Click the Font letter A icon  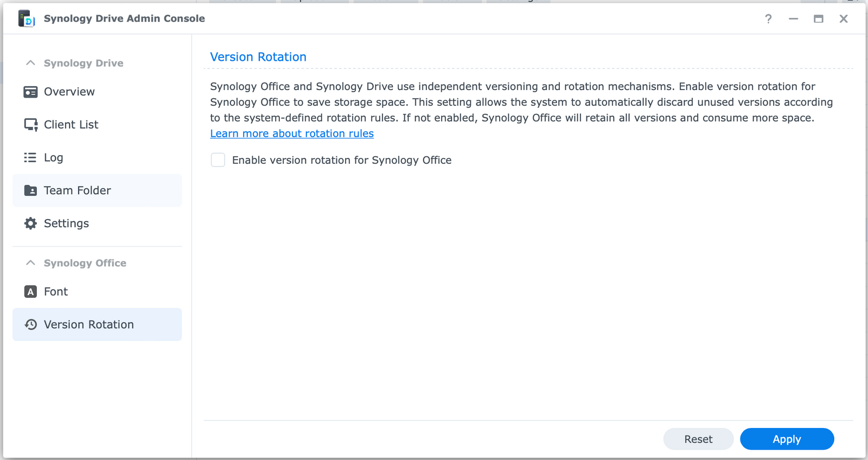pyautogui.click(x=30, y=292)
